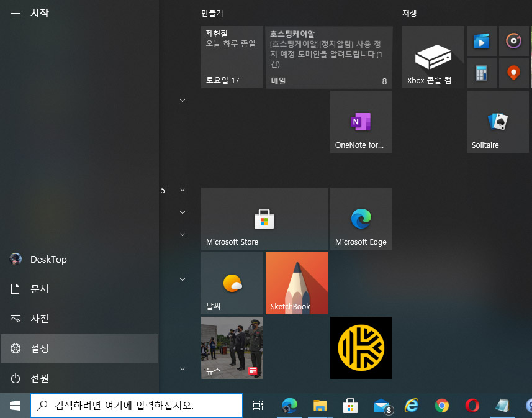Click the Opera icon on the taskbar
Viewport: 532px width, 418px height.
tap(472, 406)
